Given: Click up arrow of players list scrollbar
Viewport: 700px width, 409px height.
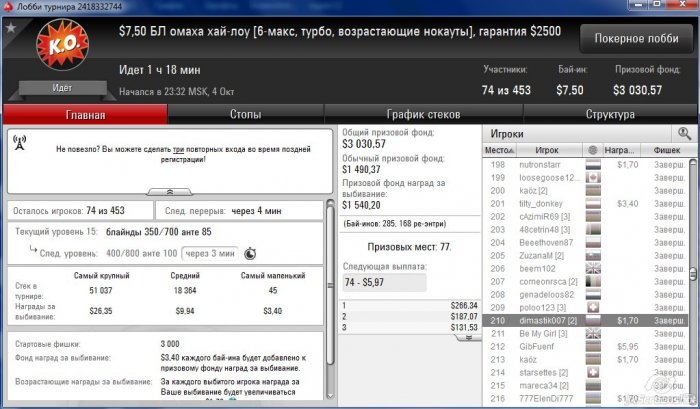Looking at the screenshot, I should (693, 162).
